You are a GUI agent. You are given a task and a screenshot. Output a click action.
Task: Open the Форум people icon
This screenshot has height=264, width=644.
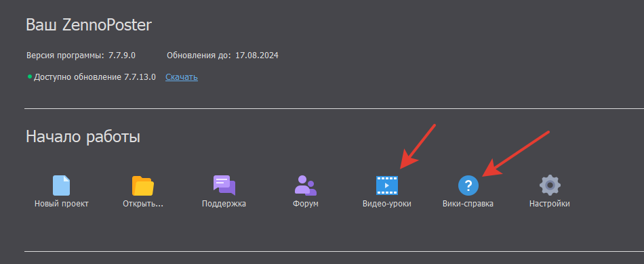(x=306, y=185)
